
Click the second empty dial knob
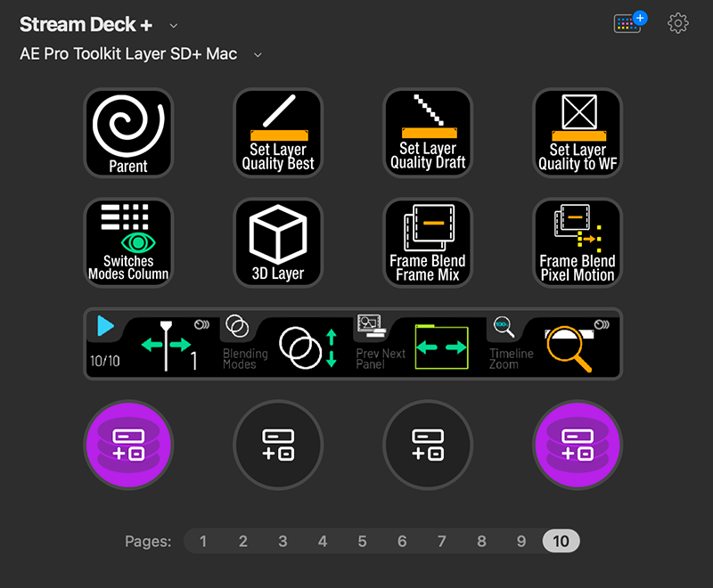tap(278, 445)
